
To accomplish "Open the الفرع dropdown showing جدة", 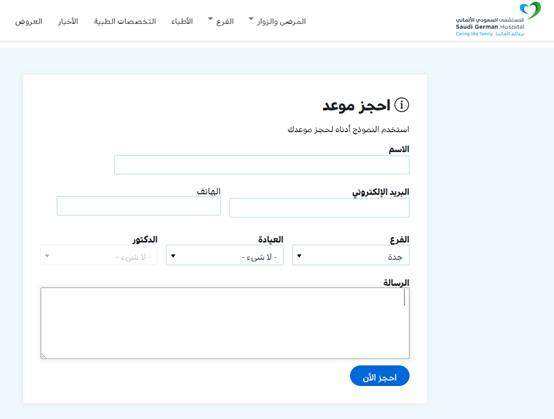I will 351,255.
